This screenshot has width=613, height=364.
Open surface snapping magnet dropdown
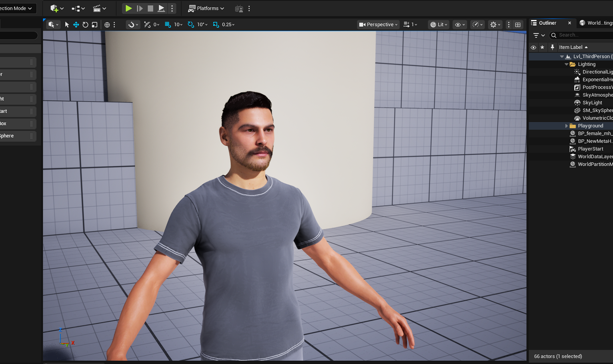133,24
